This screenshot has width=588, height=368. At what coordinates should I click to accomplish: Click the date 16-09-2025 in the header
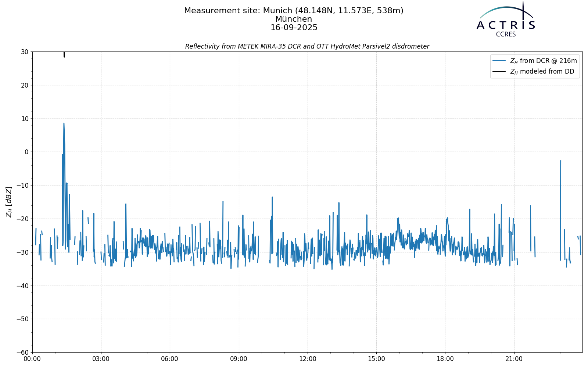click(x=294, y=28)
